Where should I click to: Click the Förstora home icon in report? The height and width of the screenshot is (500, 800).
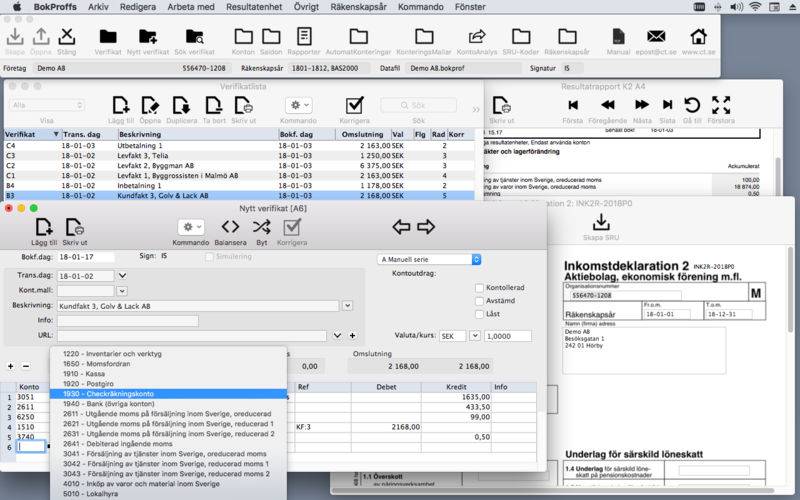coord(720,106)
